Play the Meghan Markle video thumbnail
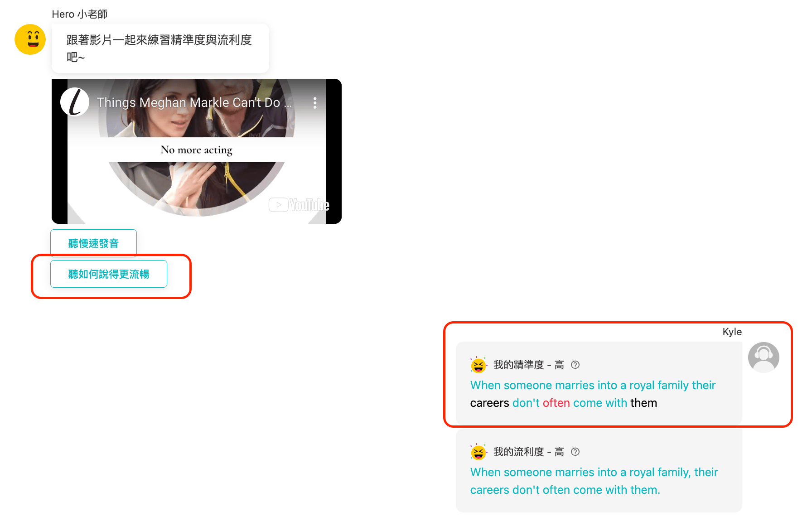This screenshot has width=812, height=531. click(x=197, y=151)
